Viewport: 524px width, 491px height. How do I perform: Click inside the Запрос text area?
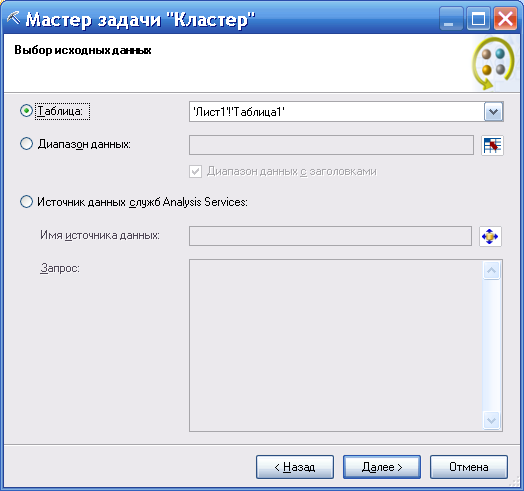pos(336,345)
